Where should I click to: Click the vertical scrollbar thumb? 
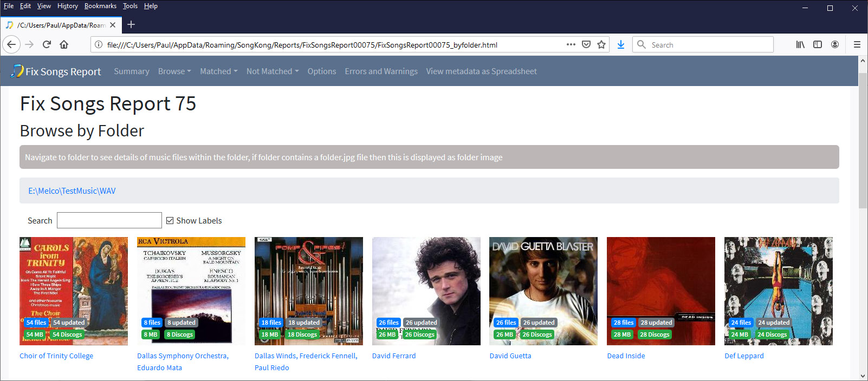[863, 140]
